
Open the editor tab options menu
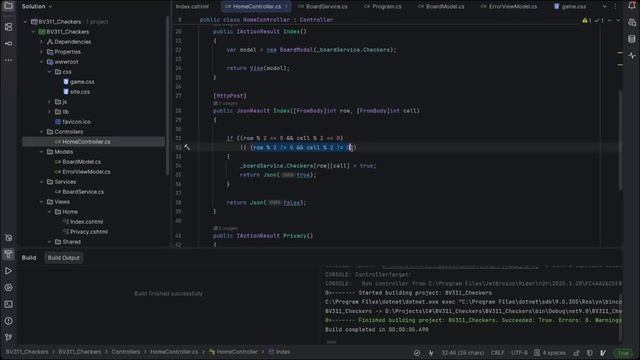click(616, 6)
